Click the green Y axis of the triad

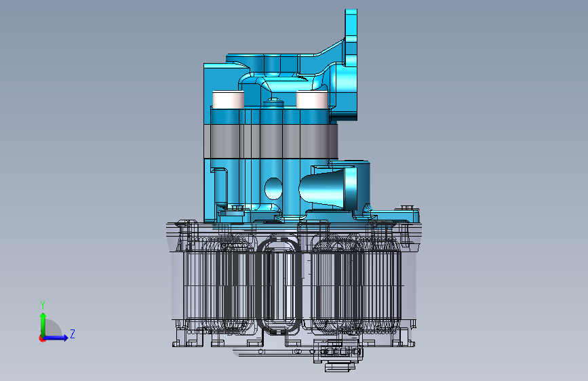click(43, 324)
